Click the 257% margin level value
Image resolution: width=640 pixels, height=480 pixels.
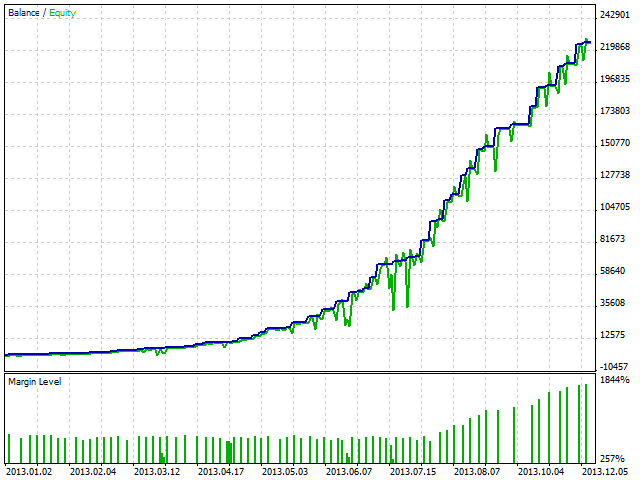click(612, 458)
